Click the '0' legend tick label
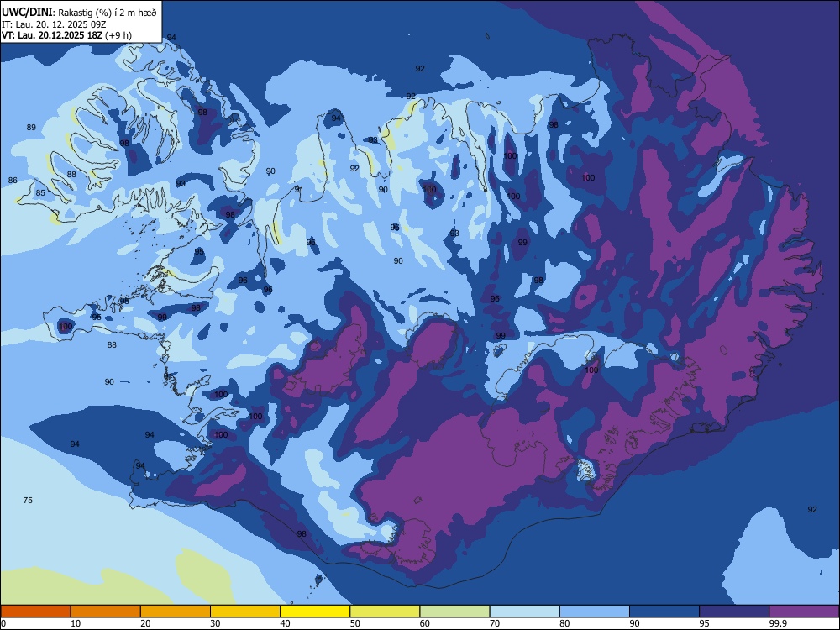This screenshot has width=840, height=630. [x=3, y=623]
